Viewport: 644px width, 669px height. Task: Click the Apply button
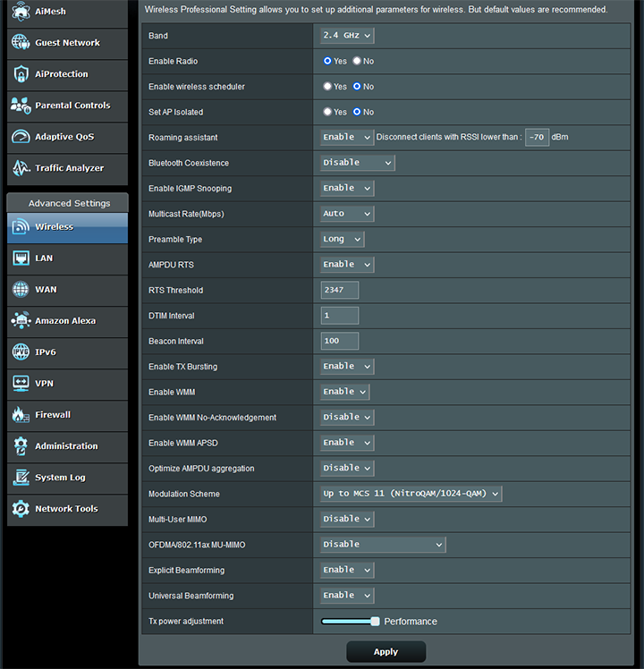click(x=386, y=652)
